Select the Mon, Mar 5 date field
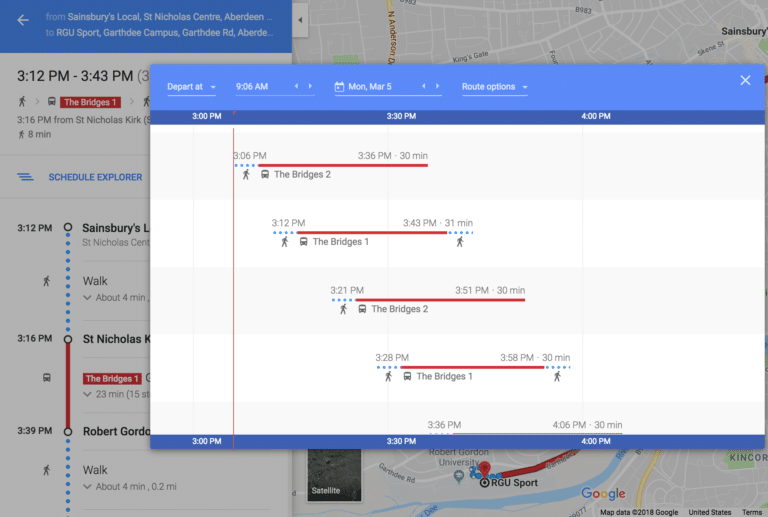Screen dimensions: 768x517 pyautogui.click(x=370, y=87)
